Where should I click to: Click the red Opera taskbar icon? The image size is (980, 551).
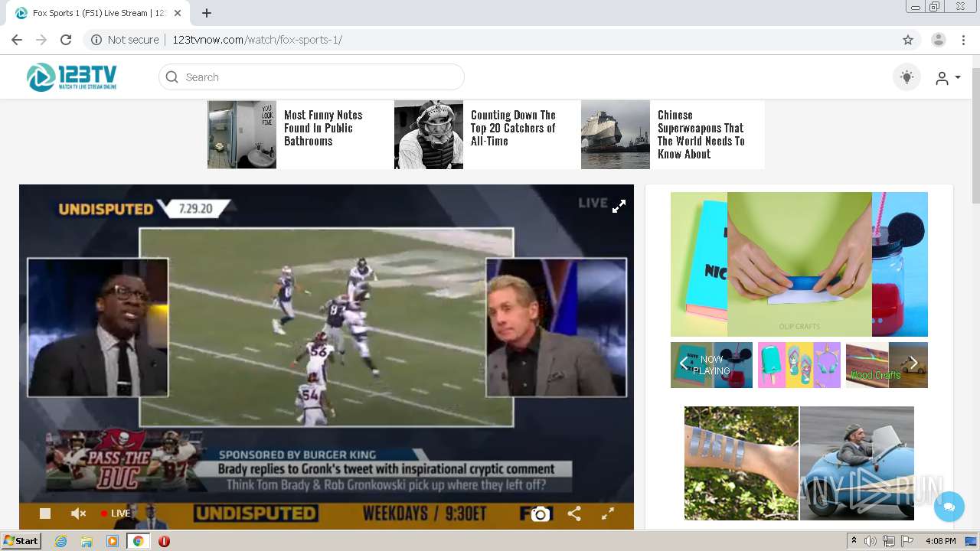coord(164,541)
